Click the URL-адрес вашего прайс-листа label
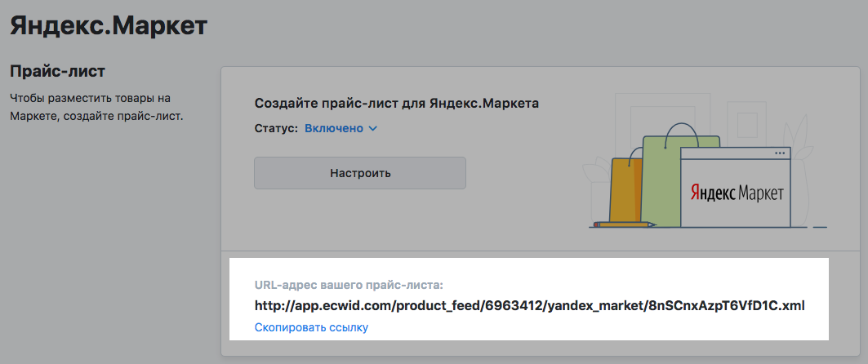The height and width of the screenshot is (364, 868). click(349, 286)
